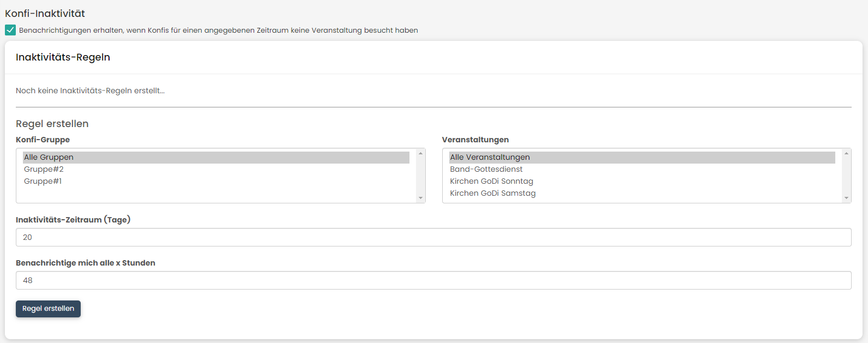868x343 pixels.
Task: Pick 'Kirchen GoDi Samstag' event
Action: click(x=642, y=194)
